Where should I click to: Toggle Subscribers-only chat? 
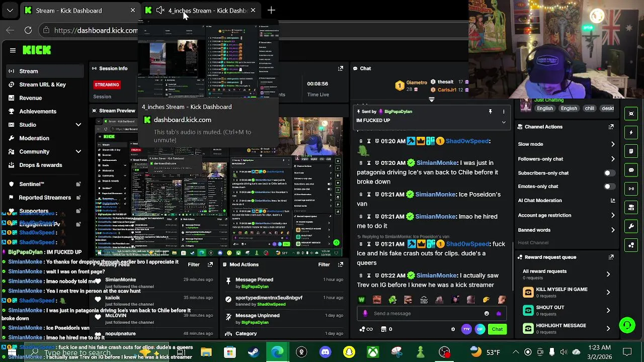click(609, 173)
